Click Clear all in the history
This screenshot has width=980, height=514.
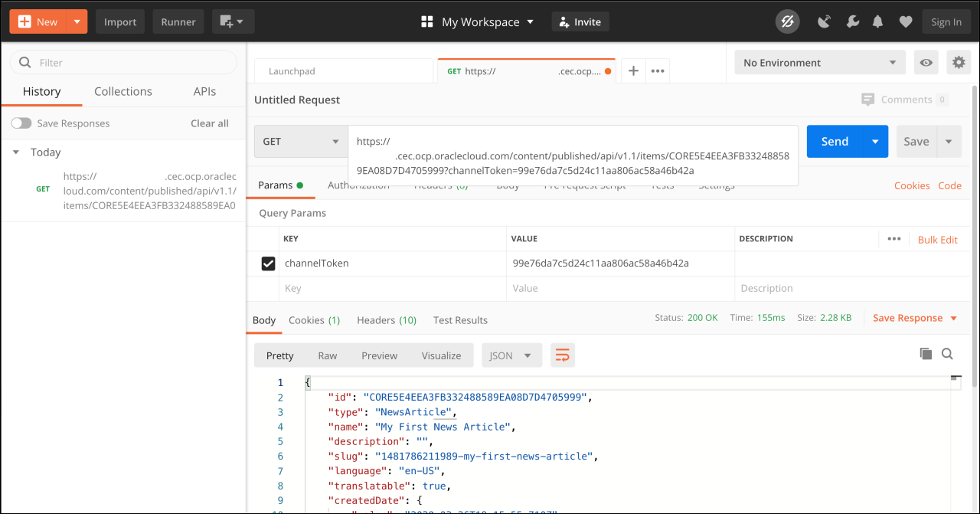[x=210, y=123]
